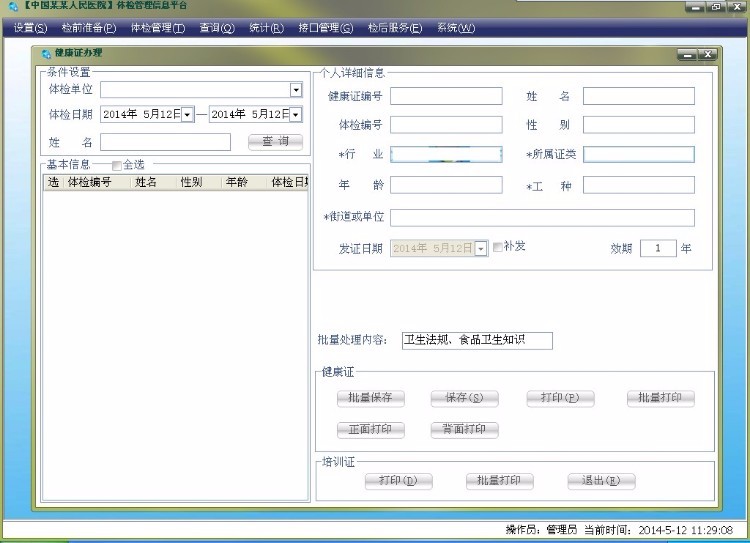This screenshot has height=543, width=750.
Task: Click the 操作员：管理员 status text
Action: tap(541, 530)
